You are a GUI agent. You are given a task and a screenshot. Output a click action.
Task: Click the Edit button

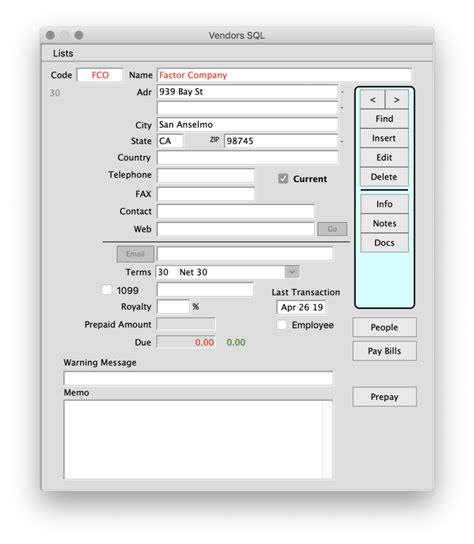pos(384,158)
